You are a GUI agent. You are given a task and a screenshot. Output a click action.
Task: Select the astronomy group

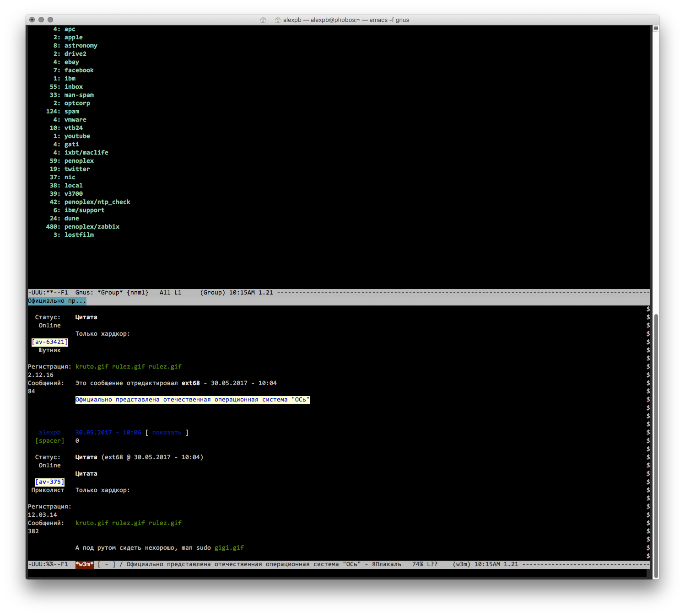point(81,46)
